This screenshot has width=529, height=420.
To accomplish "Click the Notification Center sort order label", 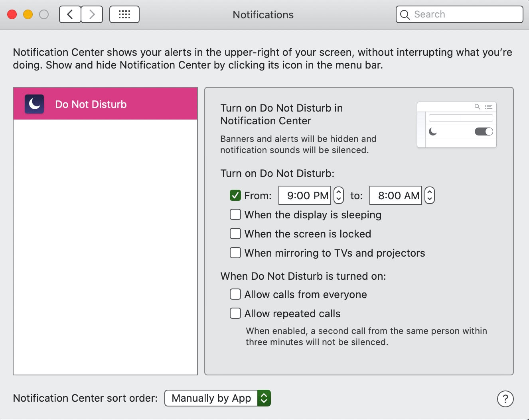I will pos(85,398).
